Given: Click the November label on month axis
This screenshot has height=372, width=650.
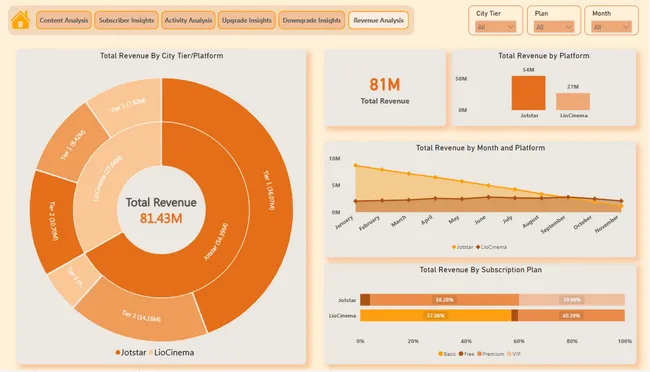Looking at the screenshot, I should 607,224.
